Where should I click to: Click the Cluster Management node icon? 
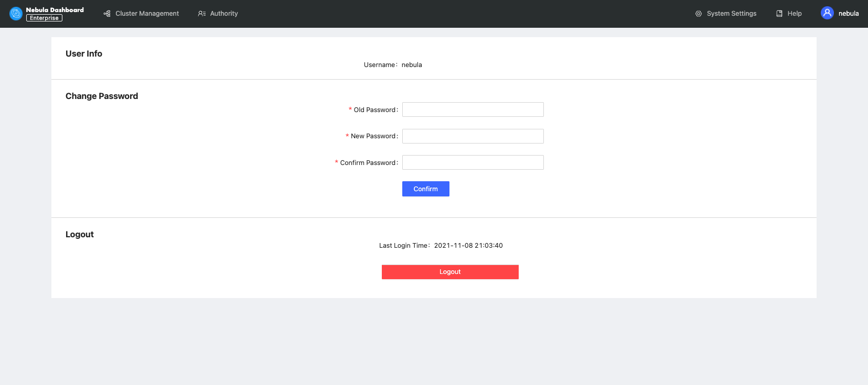tap(107, 14)
